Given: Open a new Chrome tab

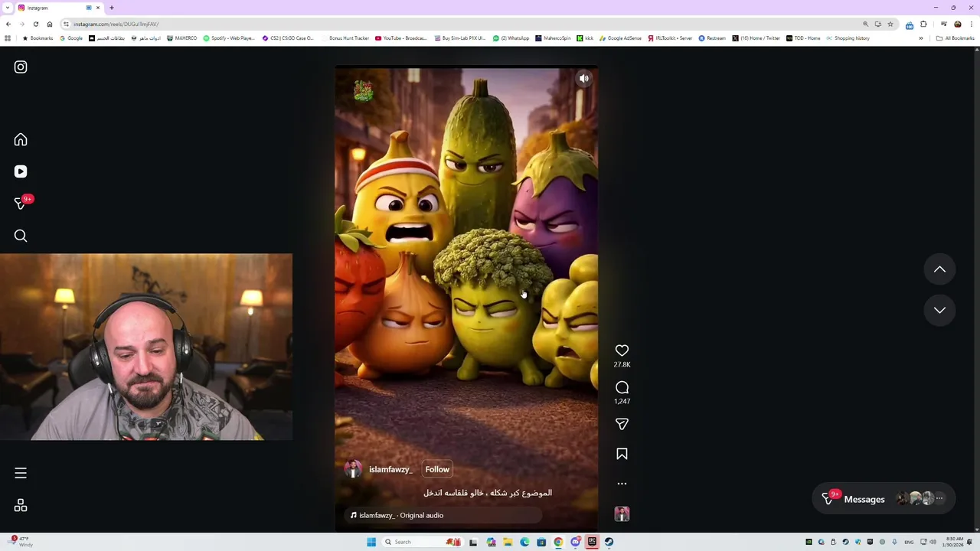Looking at the screenshot, I should (112, 8).
